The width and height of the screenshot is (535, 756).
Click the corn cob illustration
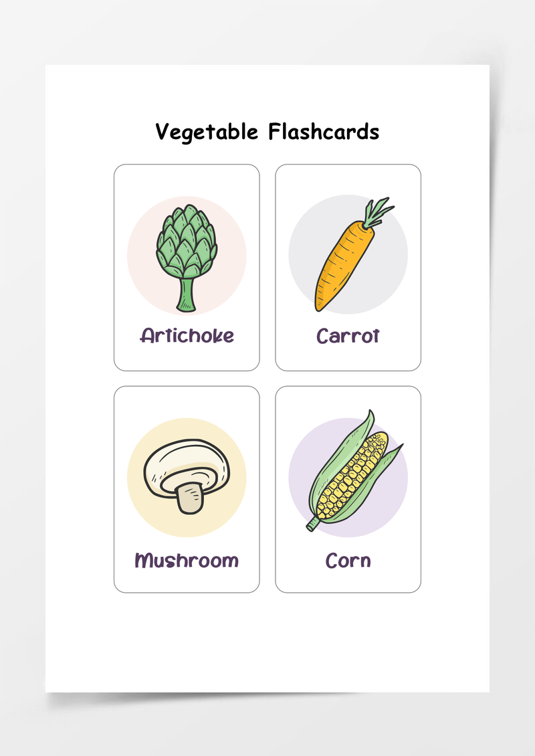pos(354,470)
